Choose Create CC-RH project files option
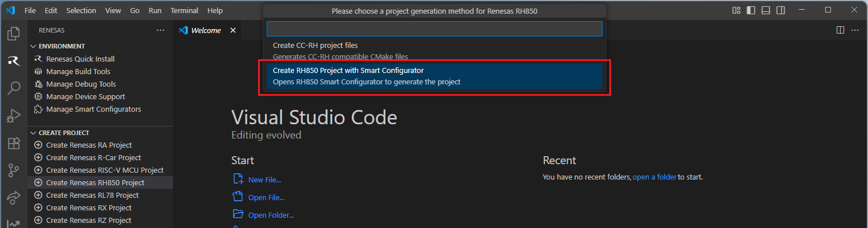 tap(435, 51)
